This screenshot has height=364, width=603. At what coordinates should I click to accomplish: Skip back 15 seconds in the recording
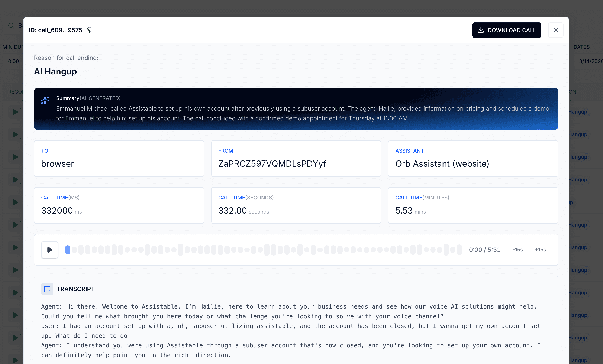pyautogui.click(x=517, y=250)
